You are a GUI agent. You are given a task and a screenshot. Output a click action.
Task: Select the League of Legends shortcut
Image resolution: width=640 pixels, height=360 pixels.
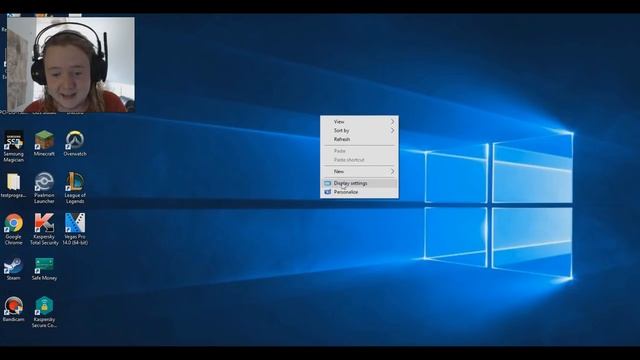pos(75,188)
